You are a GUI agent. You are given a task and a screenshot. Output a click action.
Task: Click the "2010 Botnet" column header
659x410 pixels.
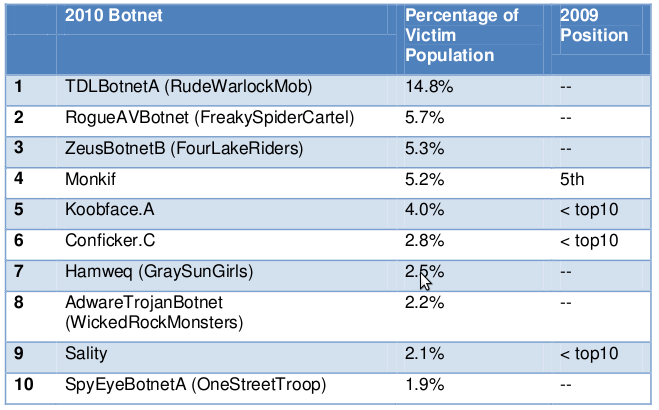113,16
